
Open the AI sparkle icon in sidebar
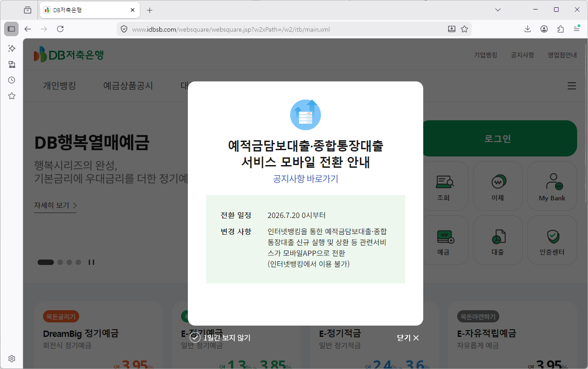12,48
